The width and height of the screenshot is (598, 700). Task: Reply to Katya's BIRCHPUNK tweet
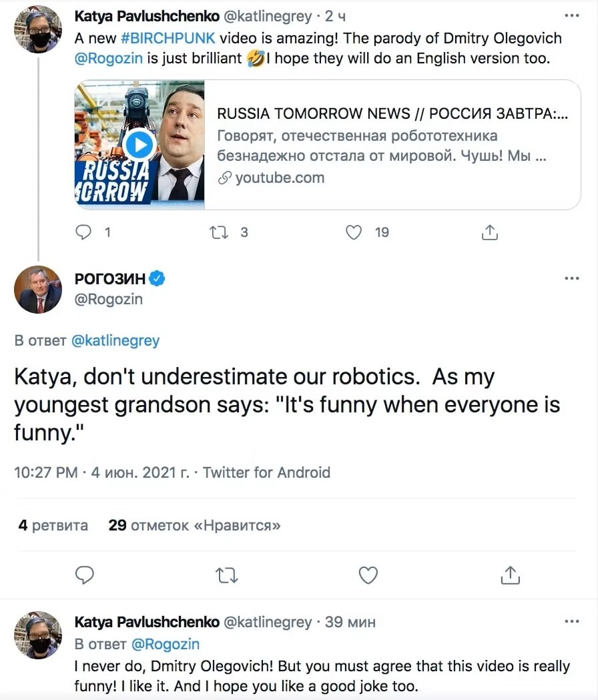[x=85, y=232]
